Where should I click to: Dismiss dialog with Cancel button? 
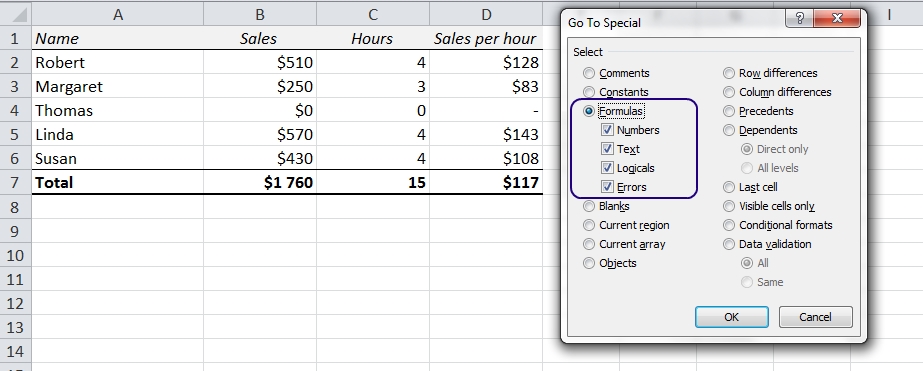(x=815, y=317)
